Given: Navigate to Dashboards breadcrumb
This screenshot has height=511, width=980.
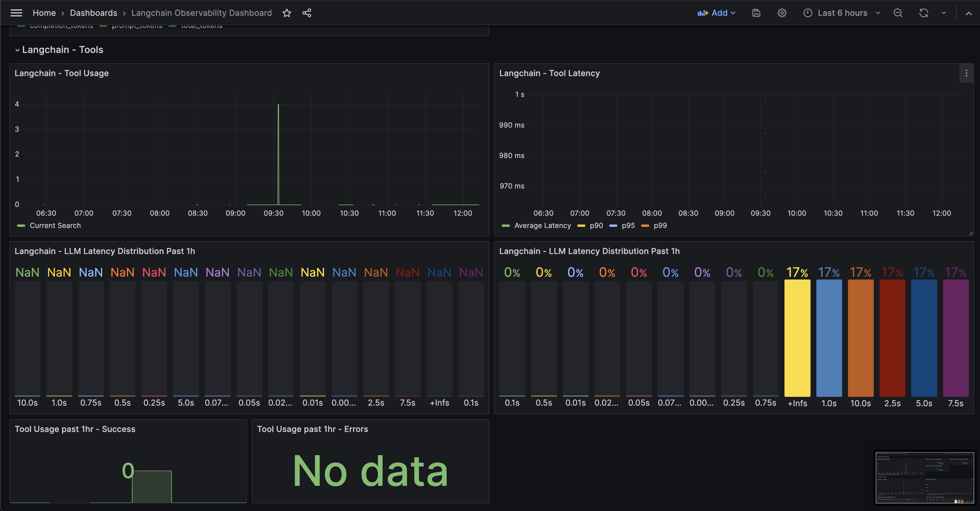Looking at the screenshot, I should pos(94,13).
